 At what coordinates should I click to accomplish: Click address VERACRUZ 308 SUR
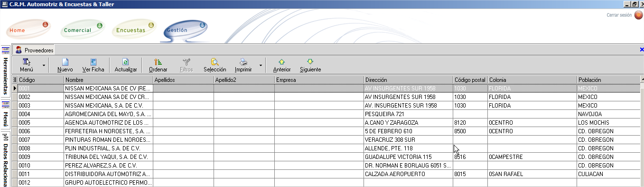[408, 140]
